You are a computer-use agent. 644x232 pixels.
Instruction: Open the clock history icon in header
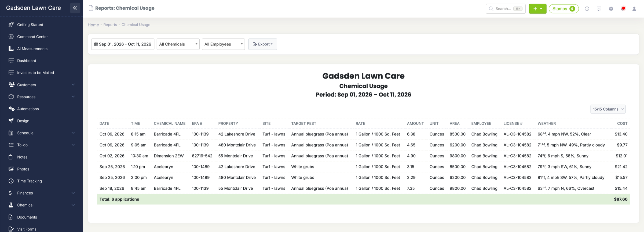click(587, 9)
